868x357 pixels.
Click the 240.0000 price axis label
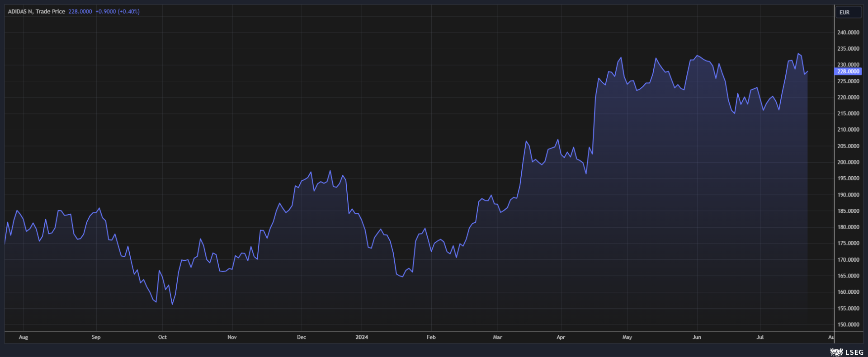click(x=848, y=33)
